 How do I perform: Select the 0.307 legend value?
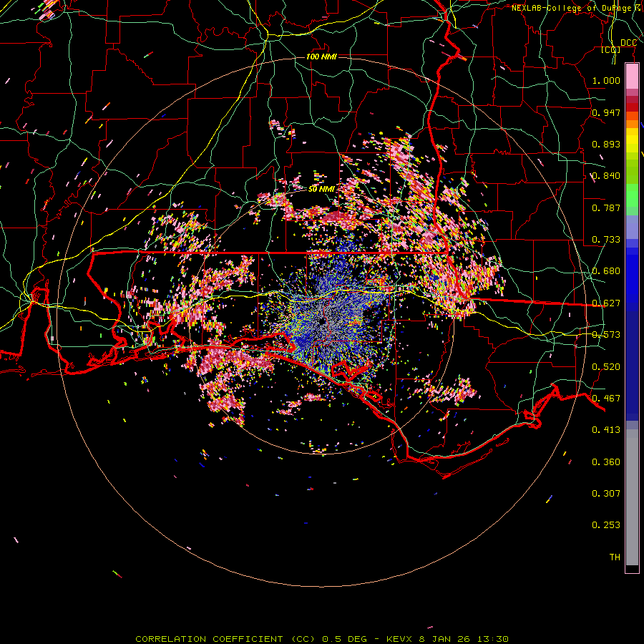pos(606,494)
